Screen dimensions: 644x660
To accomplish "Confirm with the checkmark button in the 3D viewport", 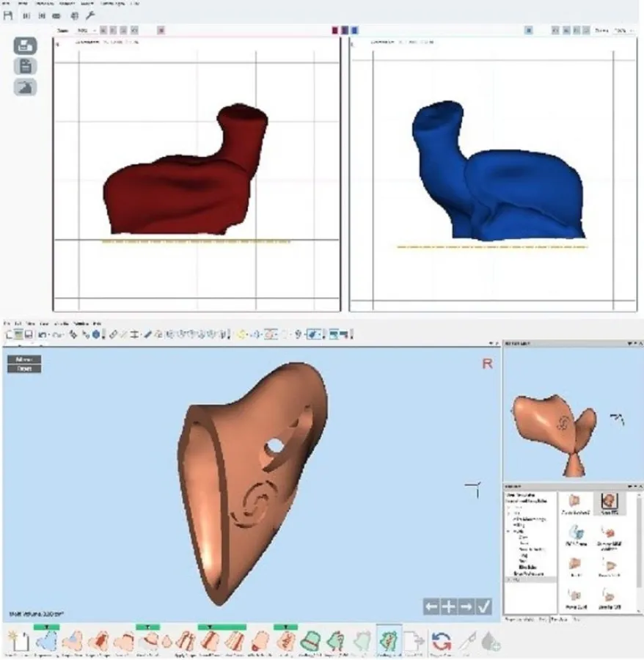I will 483,606.
